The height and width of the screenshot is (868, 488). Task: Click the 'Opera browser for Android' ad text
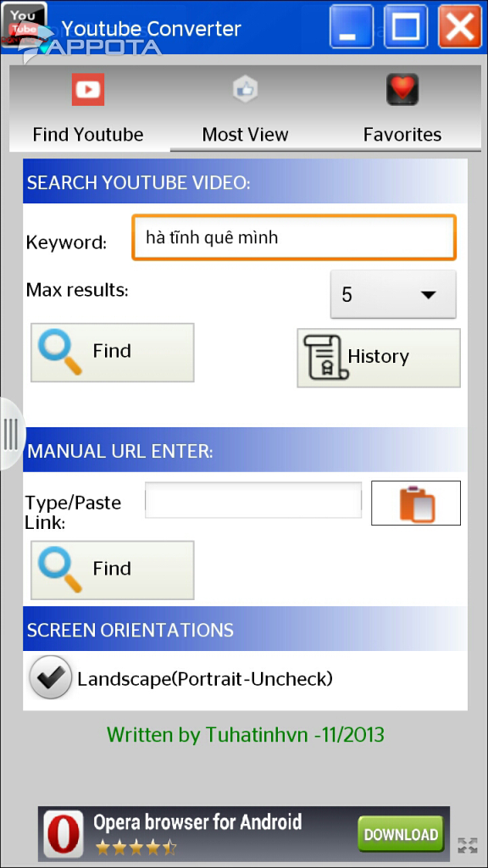(x=197, y=822)
